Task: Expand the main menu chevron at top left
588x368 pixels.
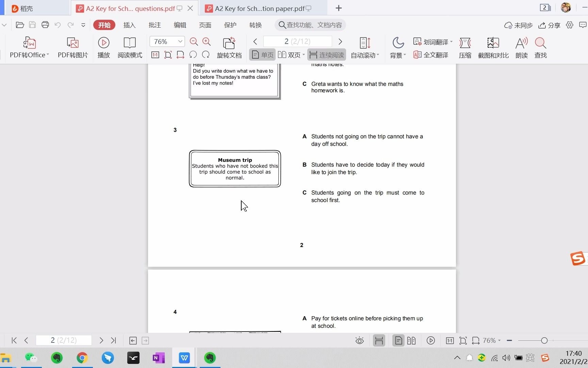Action: tap(4, 25)
